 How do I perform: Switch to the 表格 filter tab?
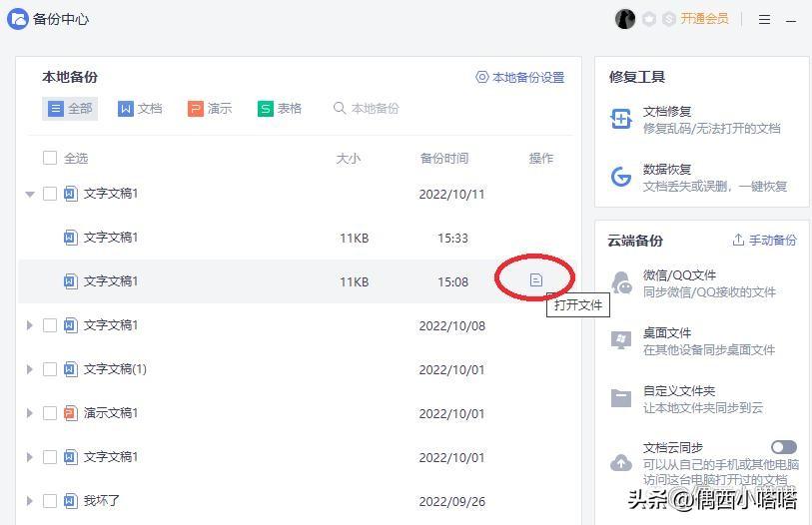click(280, 109)
